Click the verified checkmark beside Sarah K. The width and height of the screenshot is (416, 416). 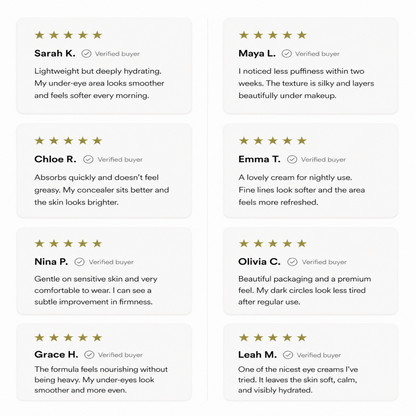(86, 53)
